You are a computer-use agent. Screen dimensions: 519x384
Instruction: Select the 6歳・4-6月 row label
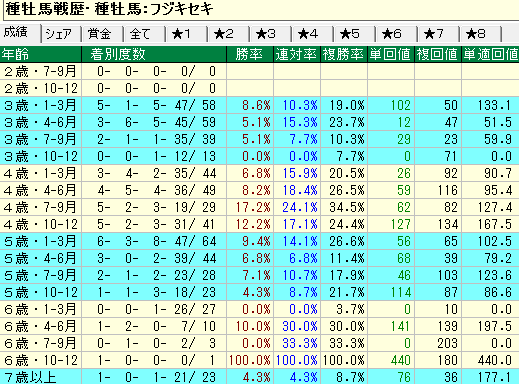pyautogui.click(x=41, y=326)
